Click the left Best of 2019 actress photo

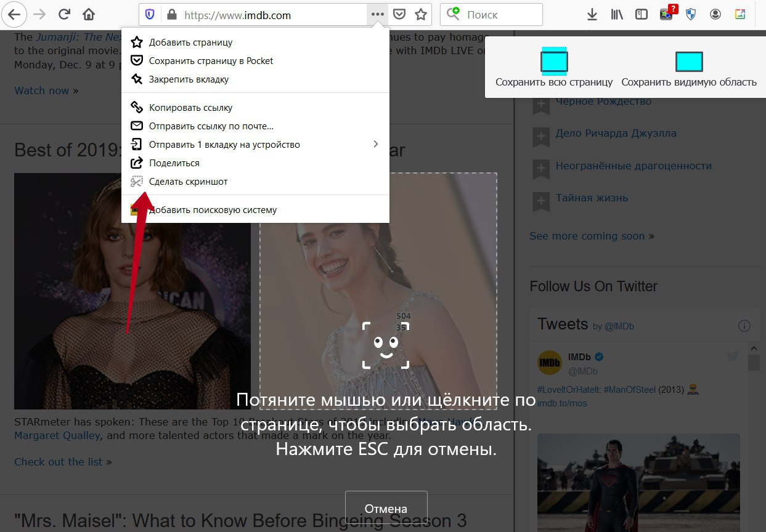(132, 291)
